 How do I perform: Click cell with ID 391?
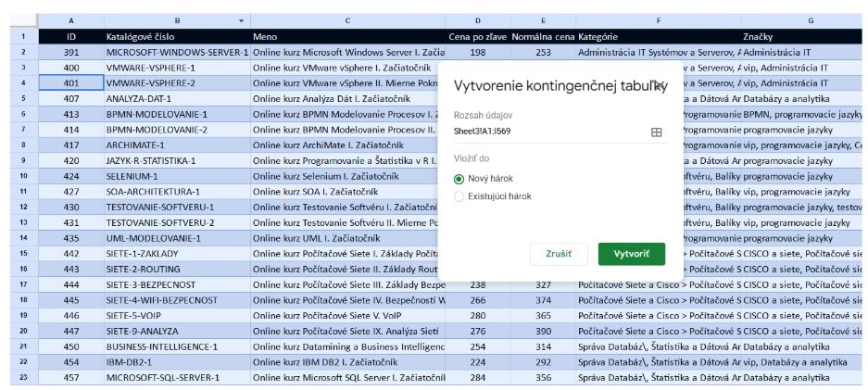(x=71, y=52)
